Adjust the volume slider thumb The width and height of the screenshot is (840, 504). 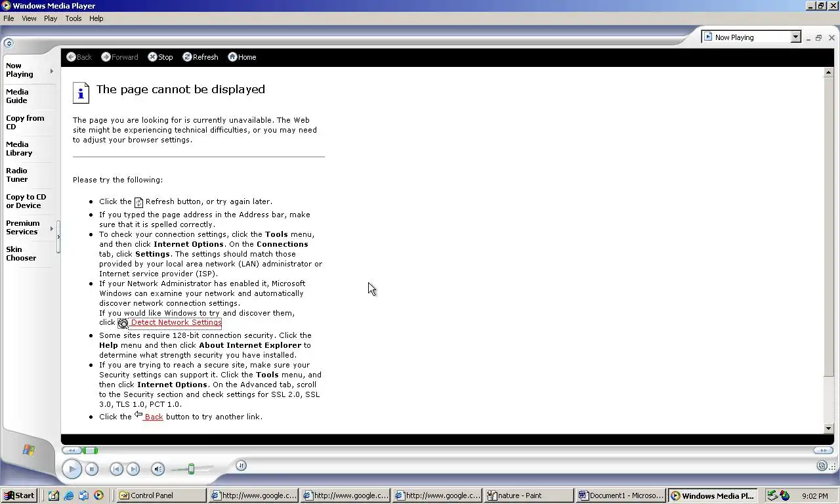[191, 469]
